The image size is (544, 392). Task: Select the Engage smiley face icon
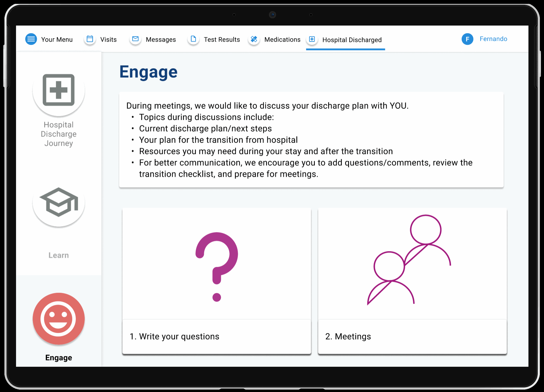pyautogui.click(x=59, y=319)
